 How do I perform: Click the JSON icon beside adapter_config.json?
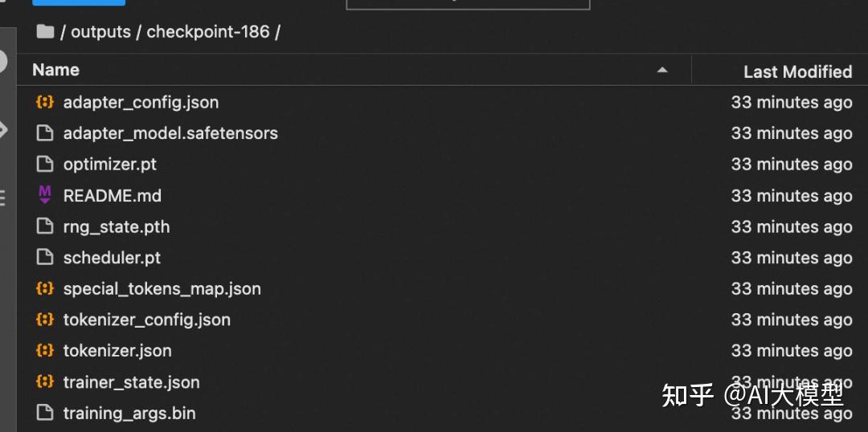tap(45, 102)
